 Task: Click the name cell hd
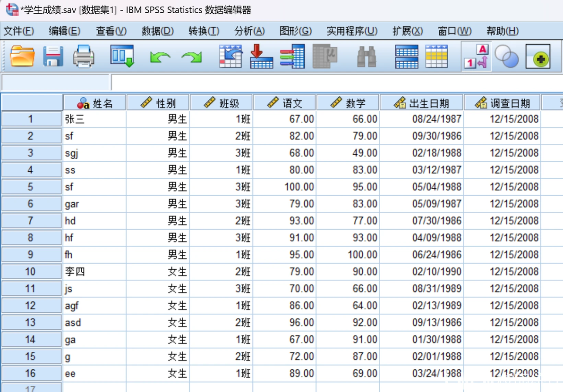(95, 221)
